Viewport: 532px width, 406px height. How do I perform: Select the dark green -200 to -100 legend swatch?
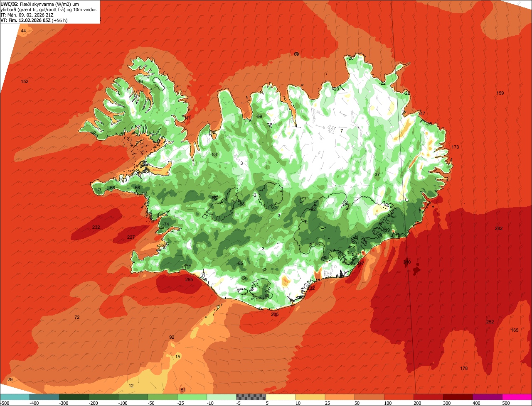pos(103,397)
